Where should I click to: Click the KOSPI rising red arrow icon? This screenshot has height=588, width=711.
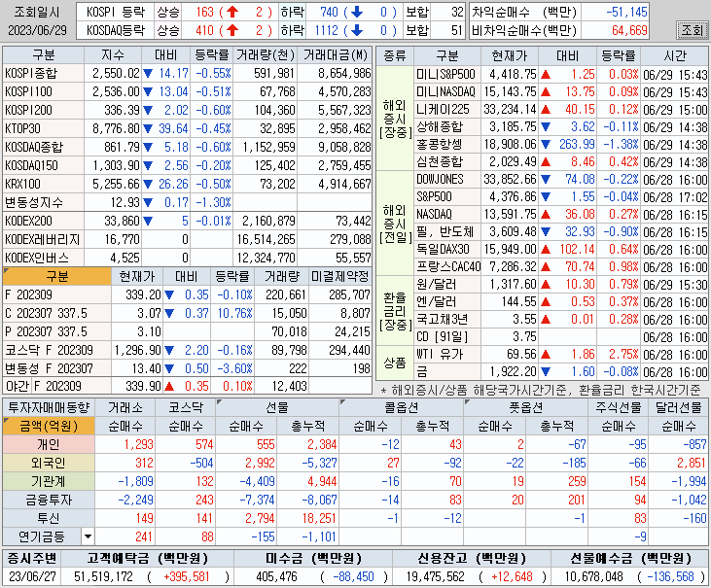(232, 12)
